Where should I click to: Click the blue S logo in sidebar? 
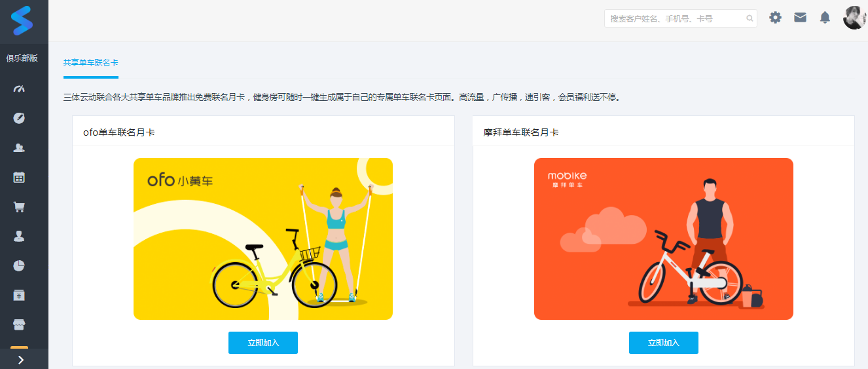point(22,20)
